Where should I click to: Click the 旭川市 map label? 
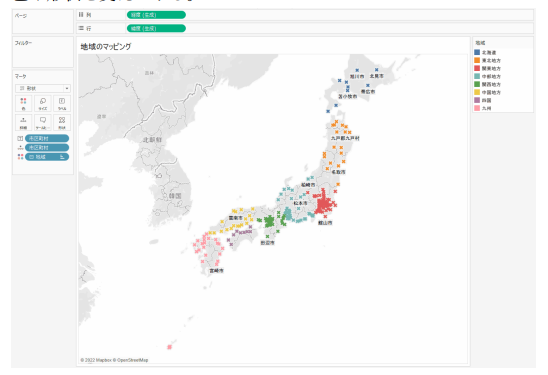(357, 76)
